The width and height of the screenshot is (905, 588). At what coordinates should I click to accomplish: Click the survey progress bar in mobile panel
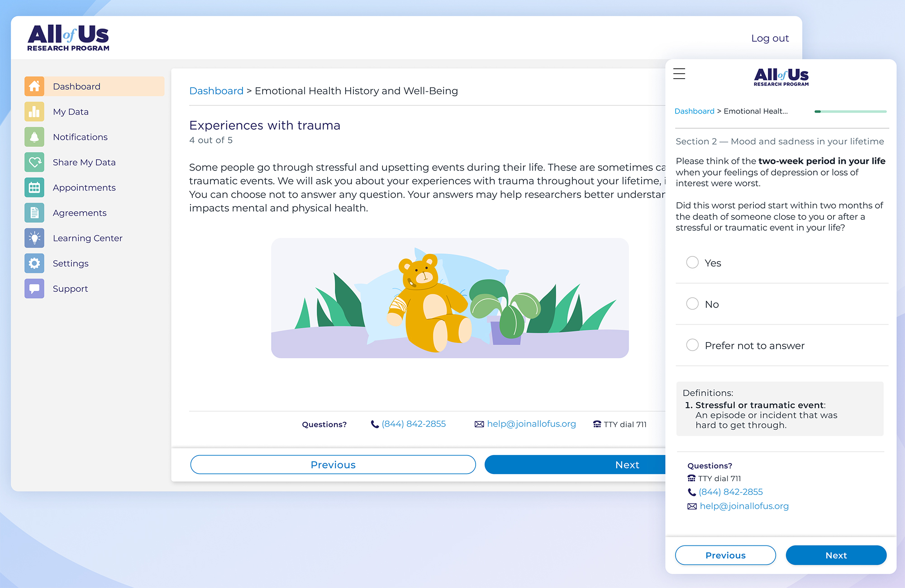click(x=850, y=111)
